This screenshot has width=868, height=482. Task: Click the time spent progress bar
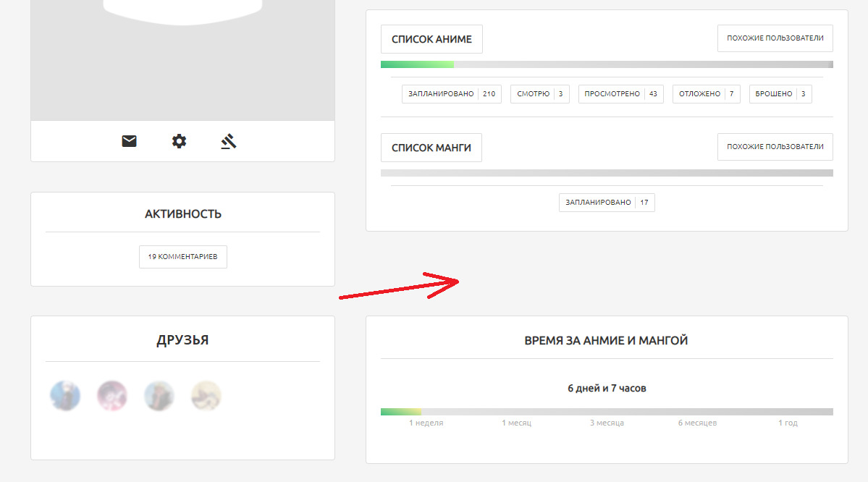[607, 412]
